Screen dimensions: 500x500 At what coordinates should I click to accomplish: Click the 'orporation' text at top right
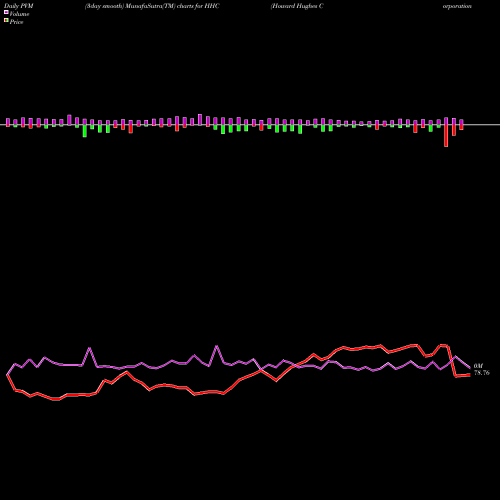(x=457, y=6)
